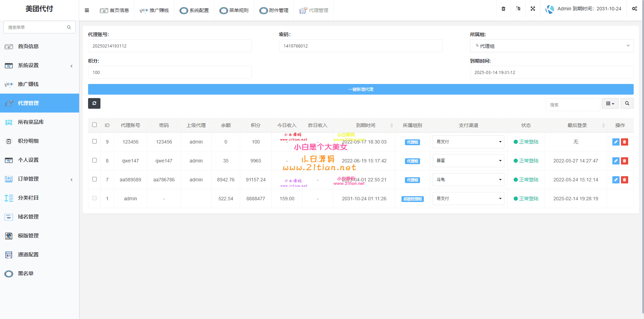Click the refresh icon above the agent table
This screenshot has width=644, height=319.
[94, 103]
